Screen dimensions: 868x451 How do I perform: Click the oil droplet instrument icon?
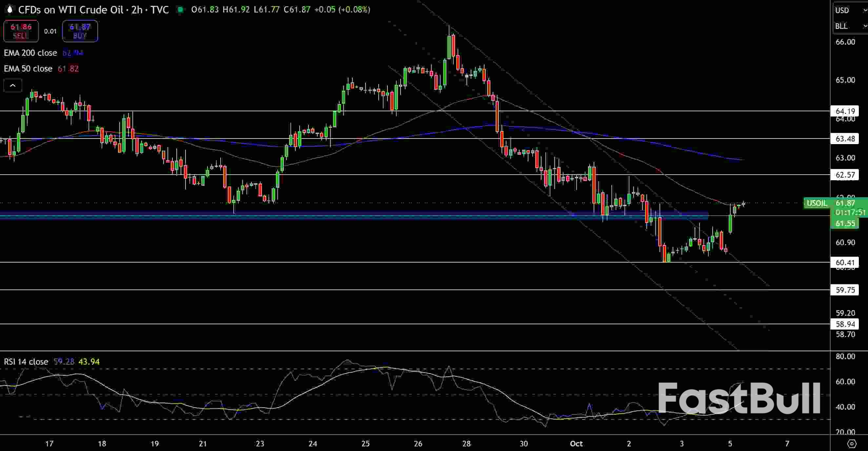coord(10,10)
